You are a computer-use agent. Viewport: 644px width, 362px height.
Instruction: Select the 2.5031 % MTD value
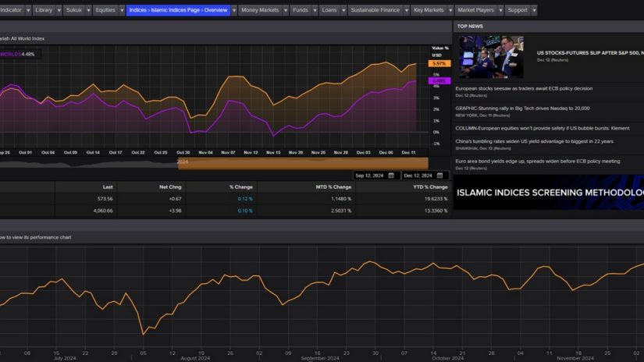341,211
